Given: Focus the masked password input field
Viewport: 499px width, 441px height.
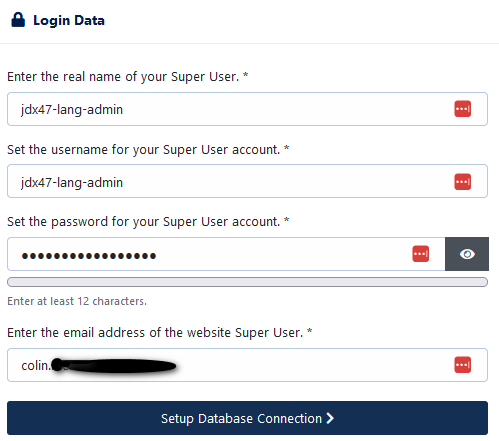Looking at the screenshot, I should pyautogui.click(x=226, y=254).
